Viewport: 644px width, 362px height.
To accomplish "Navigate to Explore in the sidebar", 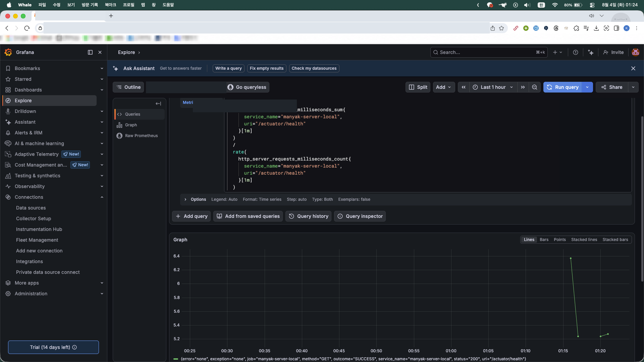I will 50,101.
